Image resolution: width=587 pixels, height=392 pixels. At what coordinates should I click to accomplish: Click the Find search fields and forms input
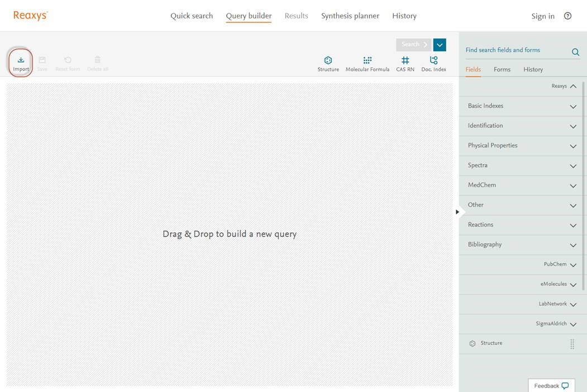click(514, 50)
